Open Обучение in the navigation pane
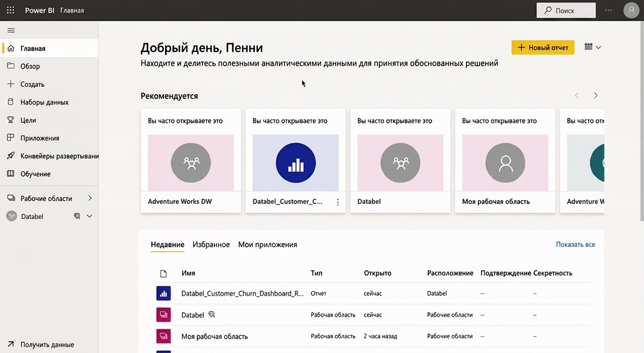The width and height of the screenshot is (644, 353). coord(50,174)
